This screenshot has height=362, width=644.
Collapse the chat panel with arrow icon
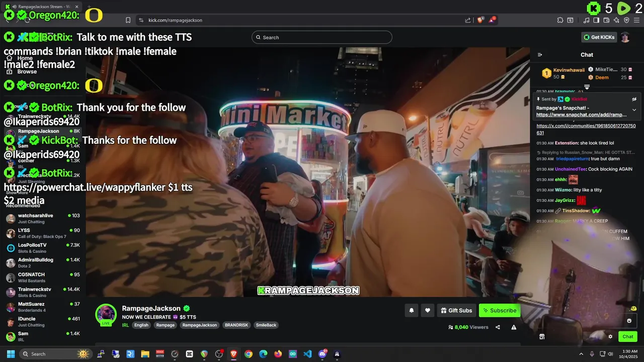[540, 55]
